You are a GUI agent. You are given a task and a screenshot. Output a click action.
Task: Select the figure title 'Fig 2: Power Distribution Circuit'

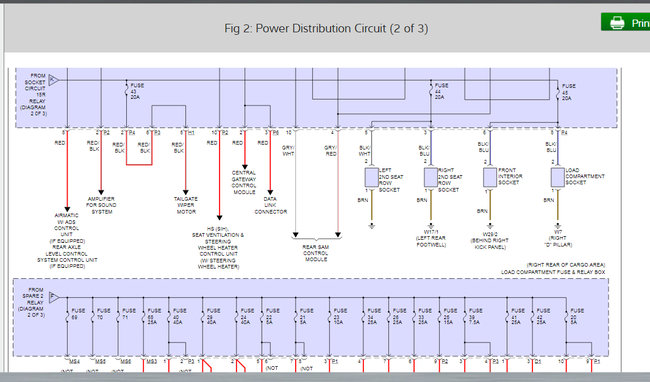(x=326, y=29)
